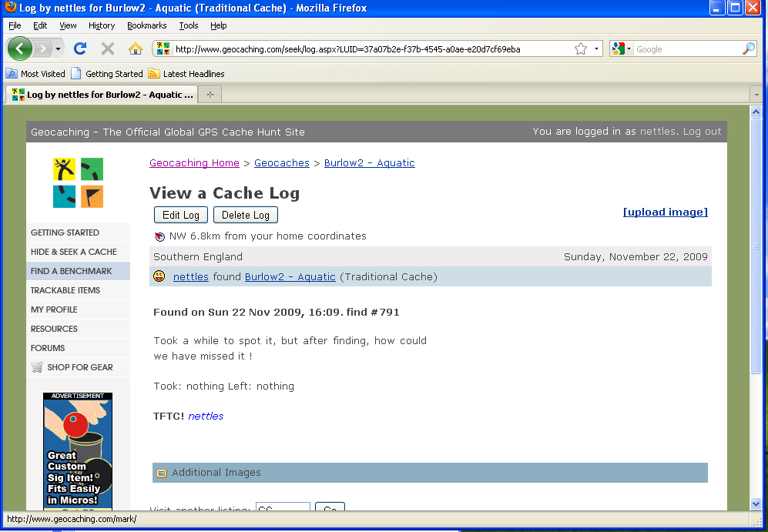This screenshot has width=768, height=532.
Task: Open the new tab plus button
Action: click(210, 95)
